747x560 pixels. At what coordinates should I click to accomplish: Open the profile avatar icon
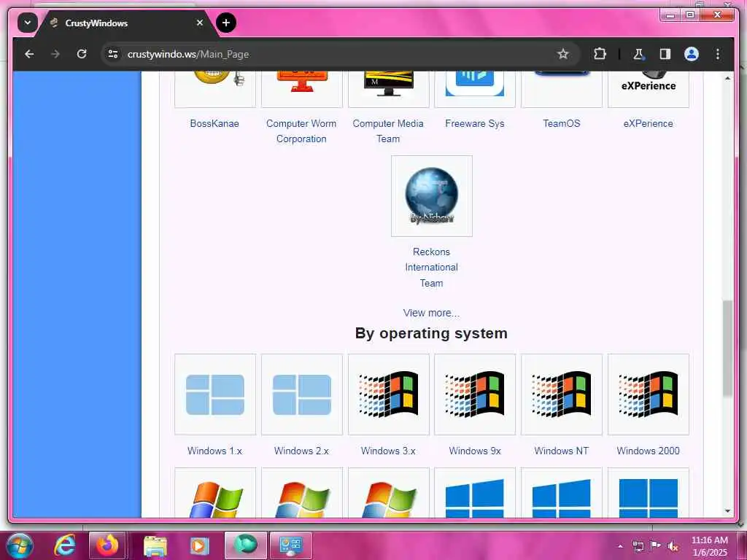tap(692, 54)
